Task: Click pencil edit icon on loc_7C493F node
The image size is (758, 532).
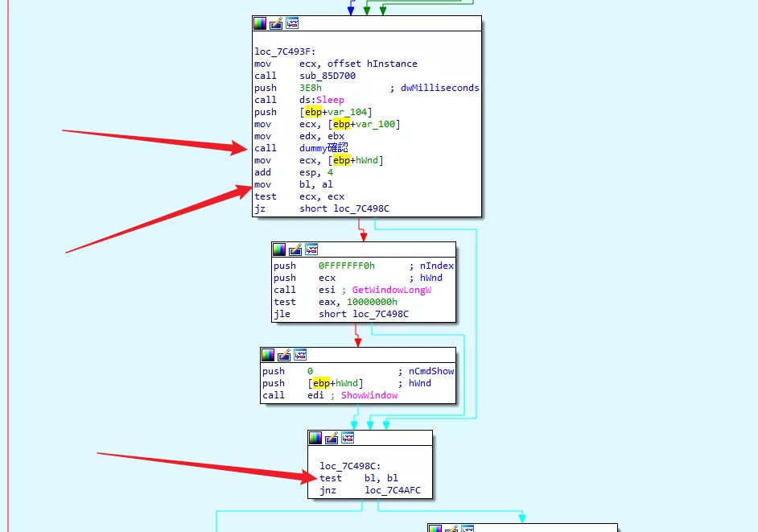Action: tap(276, 24)
